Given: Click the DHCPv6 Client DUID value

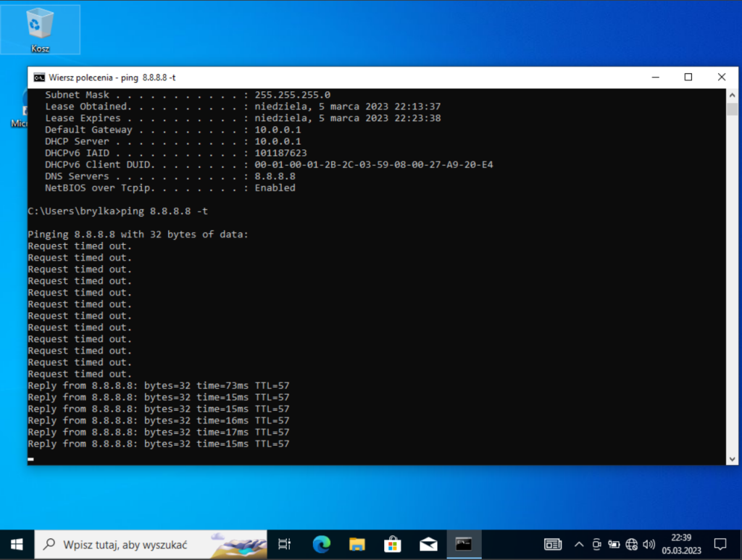Looking at the screenshot, I should point(374,164).
